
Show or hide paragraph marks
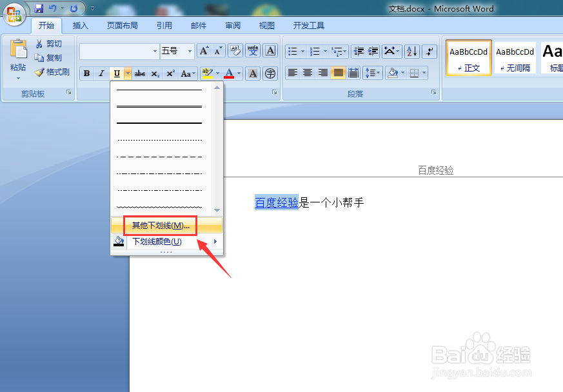pyautogui.click(x=430, y=52)
